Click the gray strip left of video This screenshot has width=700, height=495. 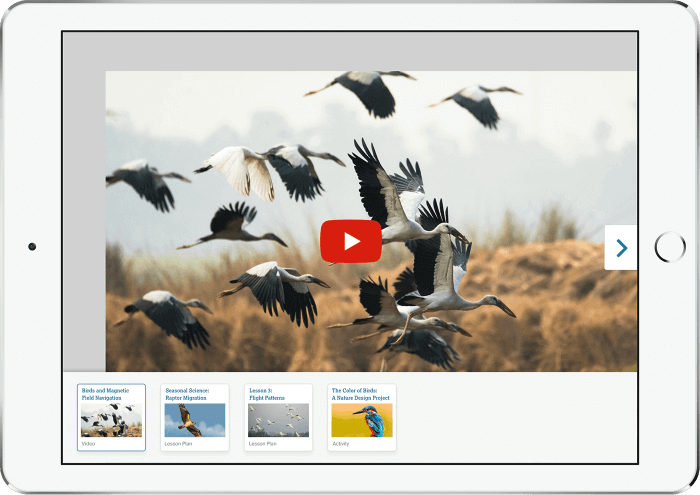[x=84, y=220]
